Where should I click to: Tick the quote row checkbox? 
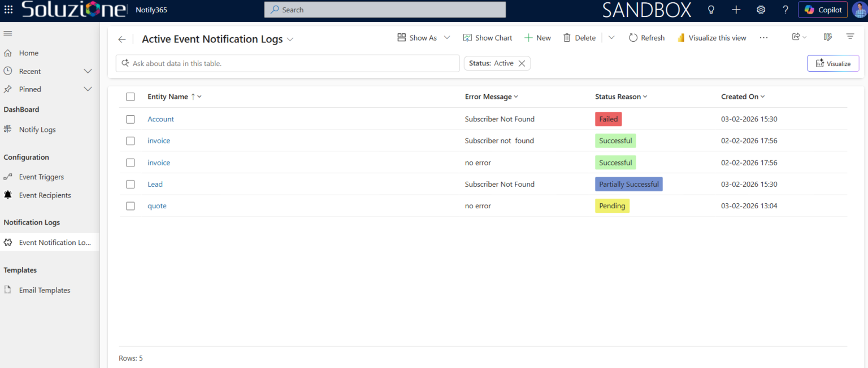point(131,206)
